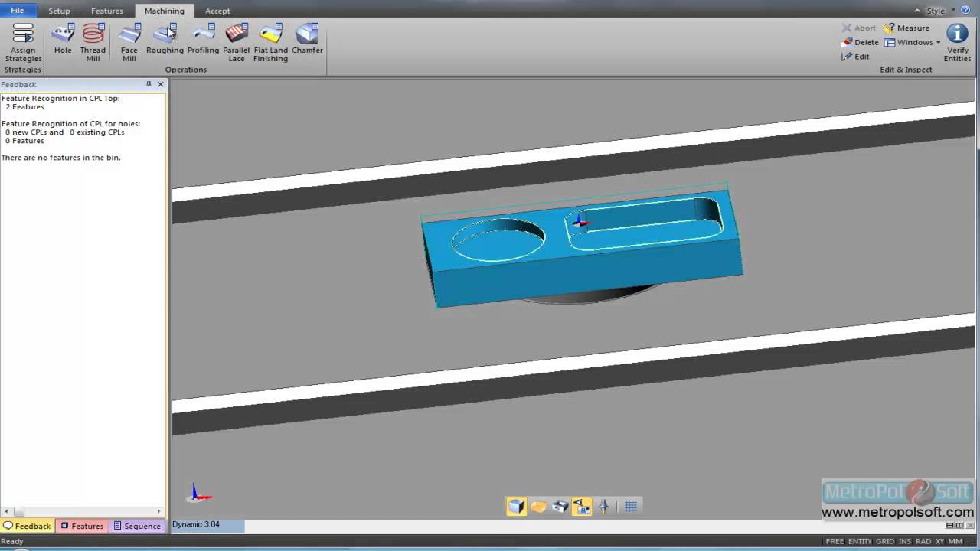Toggle GRID in status bar
This screenshot has width=980, height=551.
[x=884, y=541]
